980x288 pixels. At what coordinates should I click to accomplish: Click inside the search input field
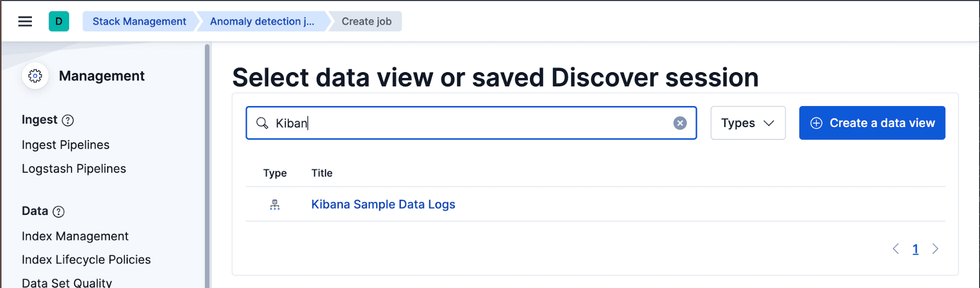(x=441, y=123)
